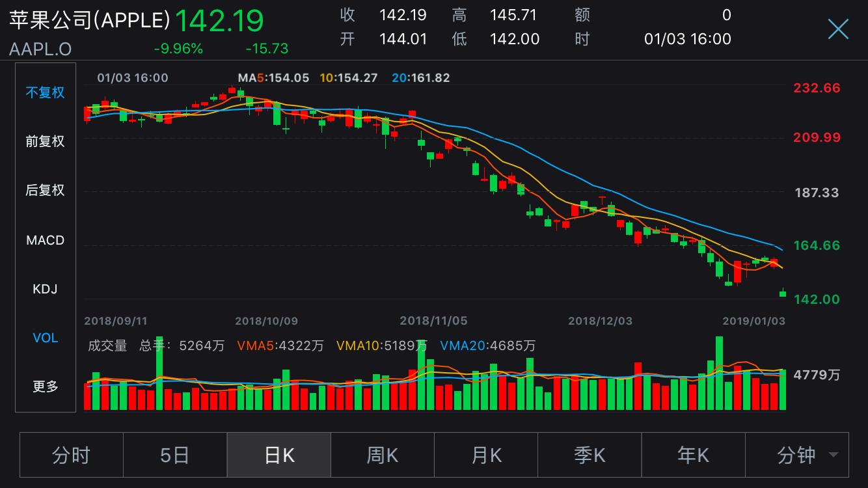Switch to the 周K weekly chart
Viewport: 868px width, 488px height.
[x=383, y=455]
